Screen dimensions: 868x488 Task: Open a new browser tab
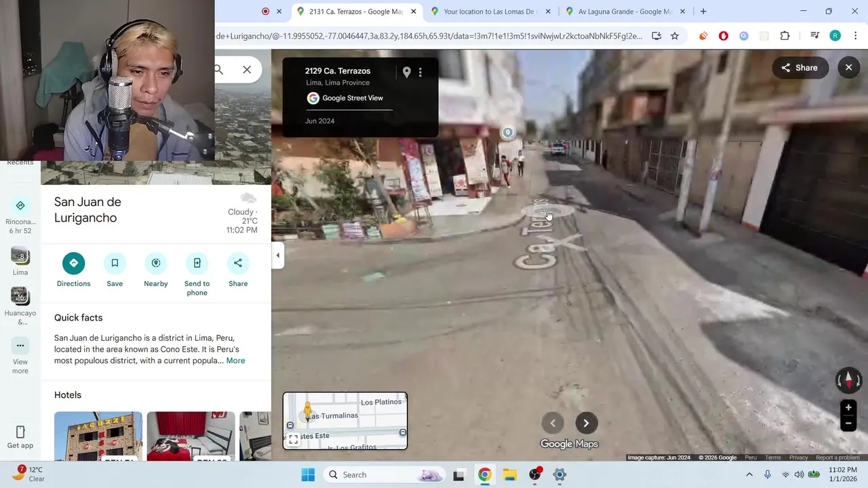[x=703, y=12]
